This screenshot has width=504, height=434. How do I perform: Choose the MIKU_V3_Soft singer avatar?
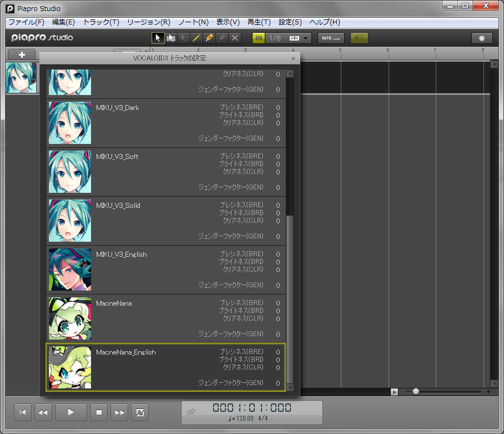tap(70, 172)
